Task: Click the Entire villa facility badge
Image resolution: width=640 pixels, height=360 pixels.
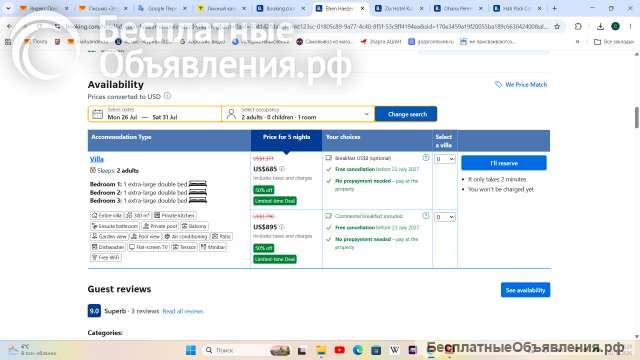Action: (107, 215)
